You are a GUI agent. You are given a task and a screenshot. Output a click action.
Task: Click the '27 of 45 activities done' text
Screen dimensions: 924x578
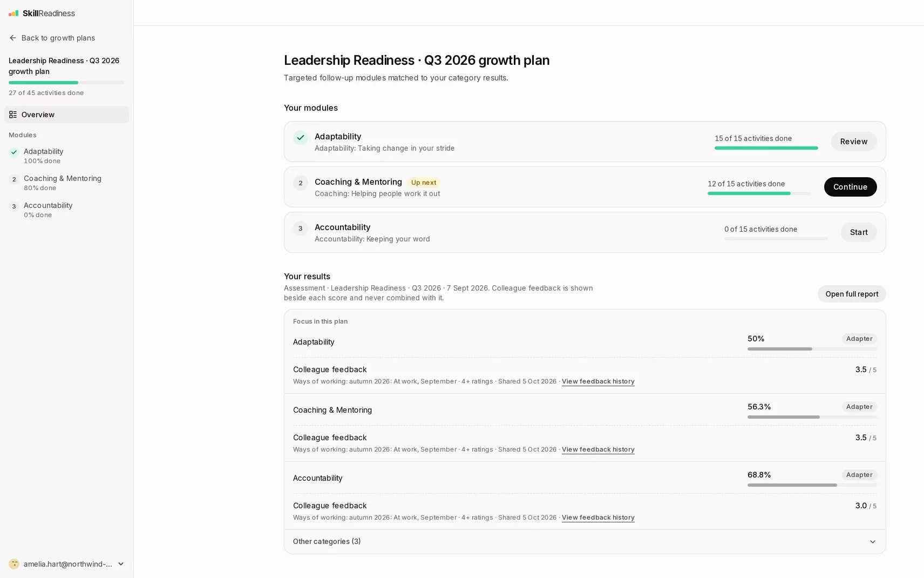coord(46,93)
